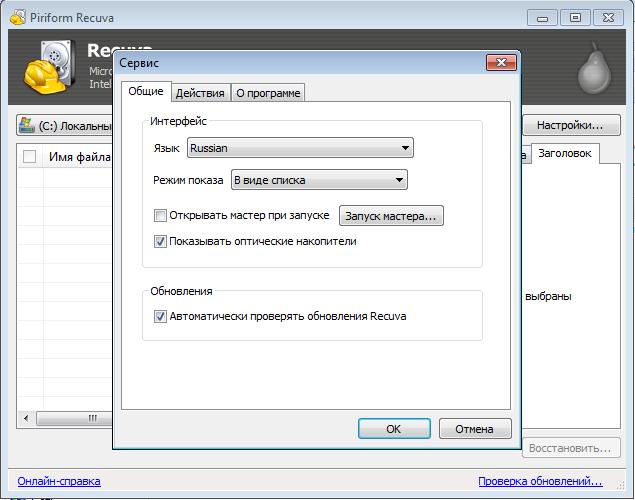Click the Piriform pear logo
The width and height of the screenshot is (635, 500).
point(594,68)
